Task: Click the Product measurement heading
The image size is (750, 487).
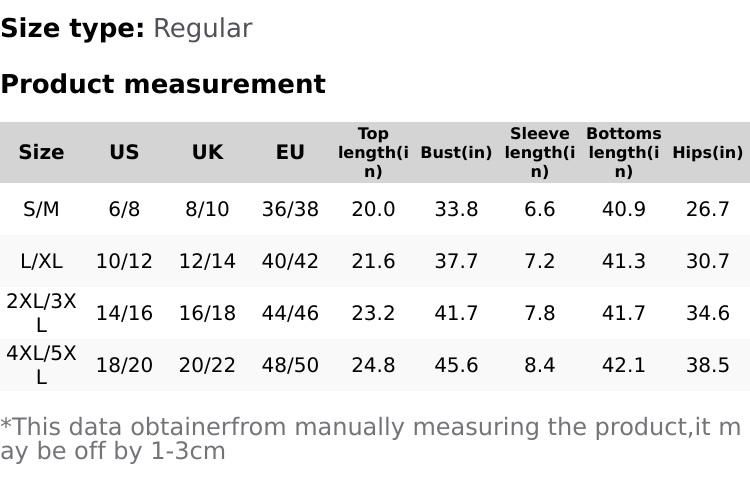Action: tap(163, 84)
